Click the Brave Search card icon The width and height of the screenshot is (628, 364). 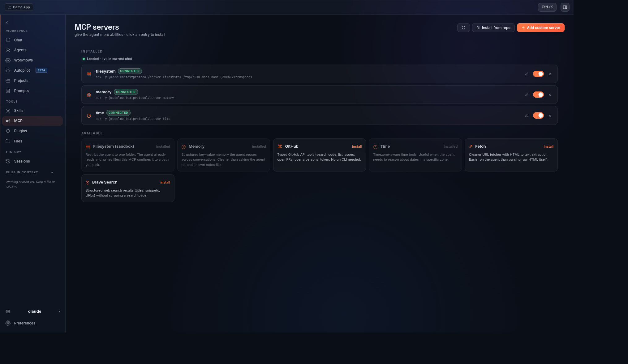click(88, 183)
